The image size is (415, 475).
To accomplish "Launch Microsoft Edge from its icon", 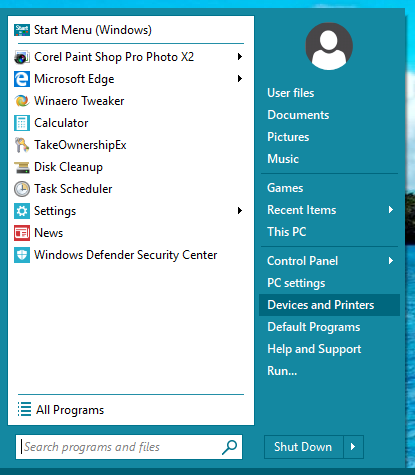I will [22, 79].
